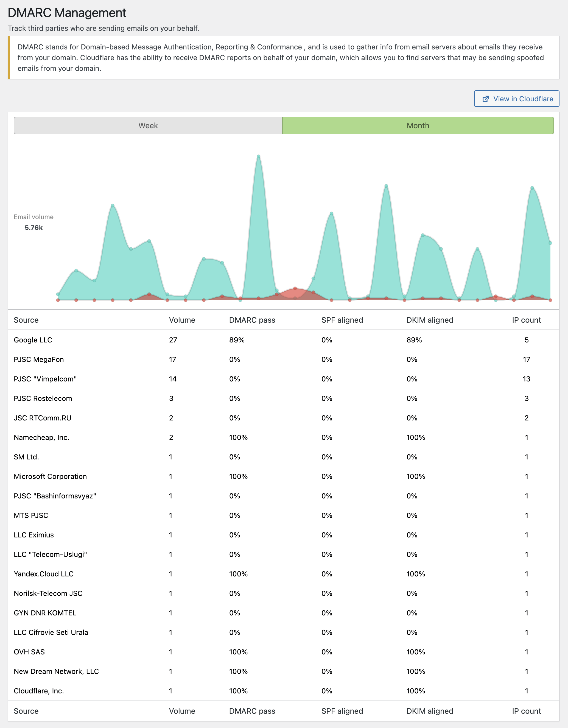Screen dimensions: 568x728
Task: Switch to the Week tab
Action: (148, 126)
